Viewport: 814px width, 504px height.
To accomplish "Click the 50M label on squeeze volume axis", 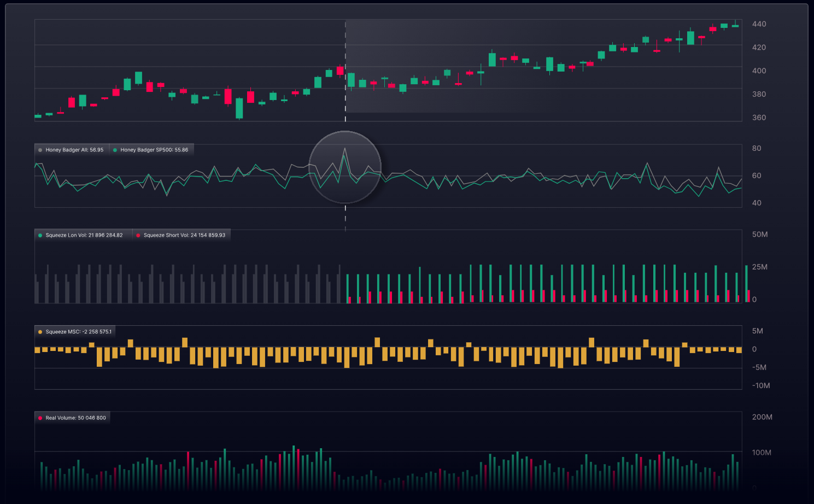I will (x=760, y=235).
